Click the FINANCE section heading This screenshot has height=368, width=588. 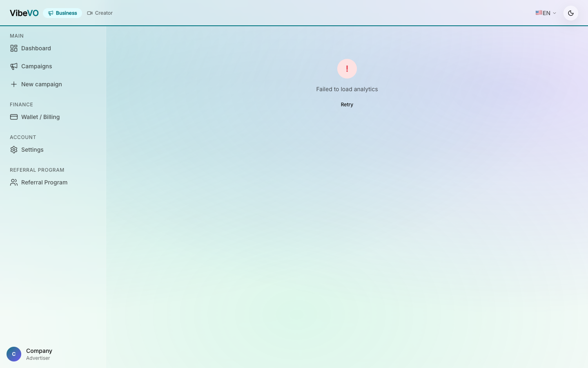coord(21,105)
